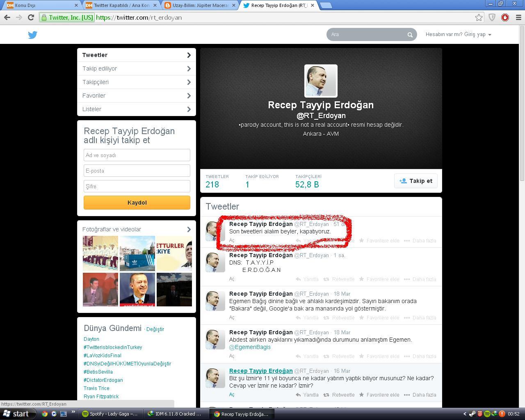Show hidden tray icons arrow
The width and height of the screenshot is (525, 420).
[x=465, y=414]
